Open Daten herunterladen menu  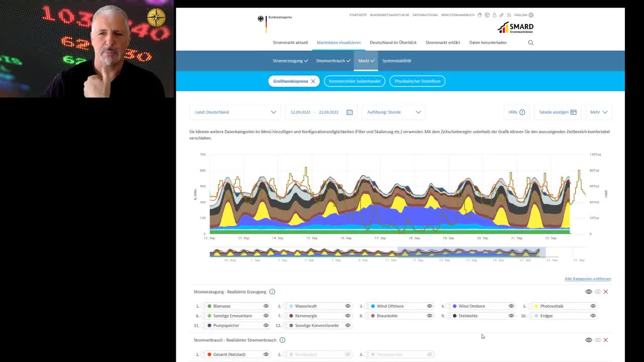point(488,43)
